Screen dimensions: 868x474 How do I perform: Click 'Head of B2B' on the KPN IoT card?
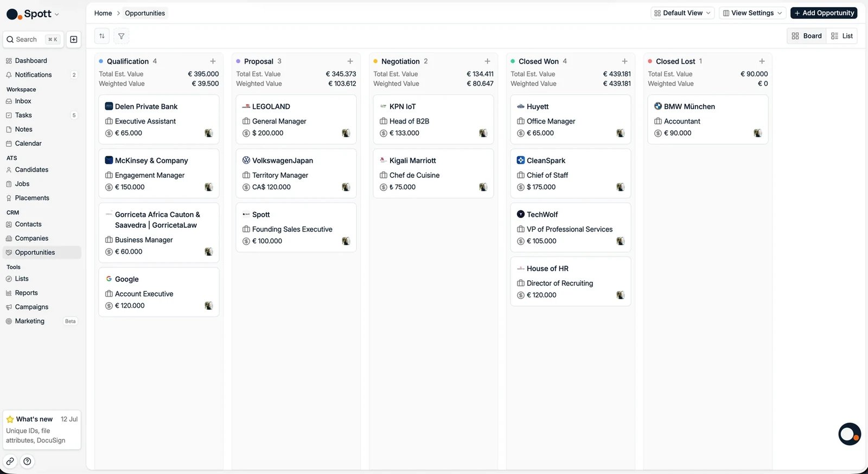coord(409,121)
